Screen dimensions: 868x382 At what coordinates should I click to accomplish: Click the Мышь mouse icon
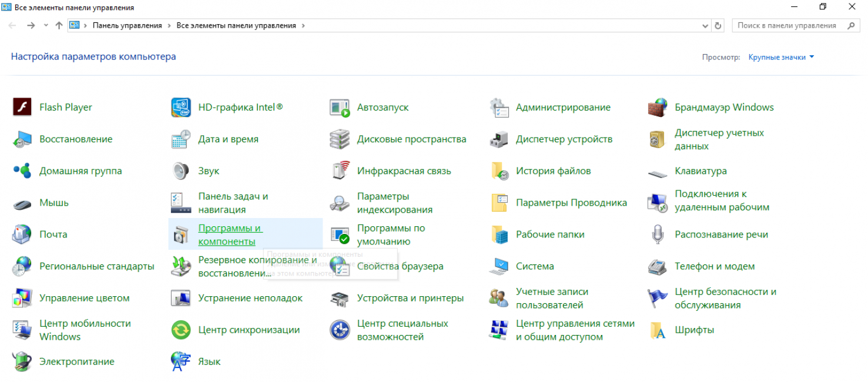22,204
